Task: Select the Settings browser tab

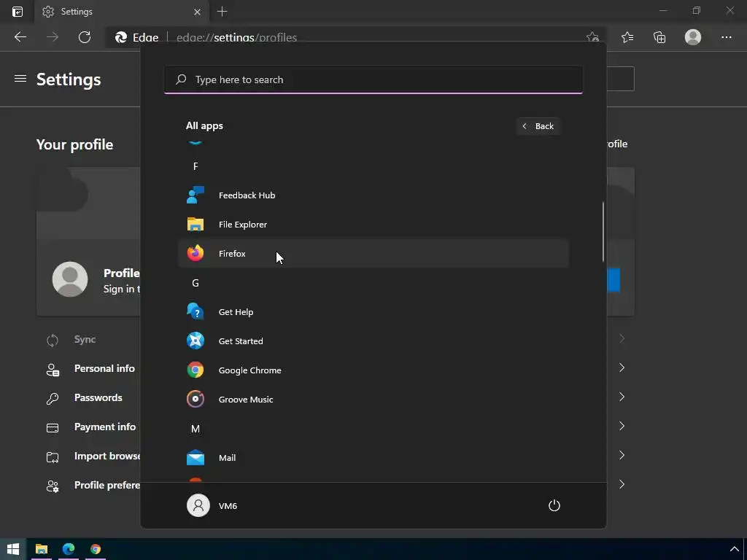Action: pyautogui.click(x=122, y=12)
